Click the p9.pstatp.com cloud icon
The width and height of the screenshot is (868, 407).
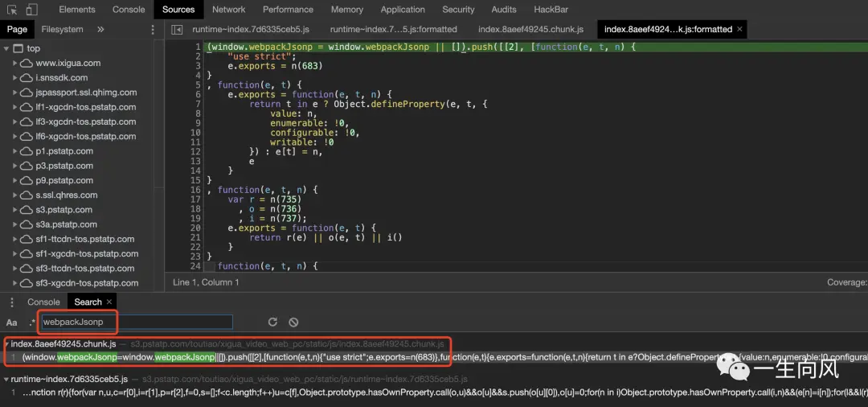tap(26, 180)
